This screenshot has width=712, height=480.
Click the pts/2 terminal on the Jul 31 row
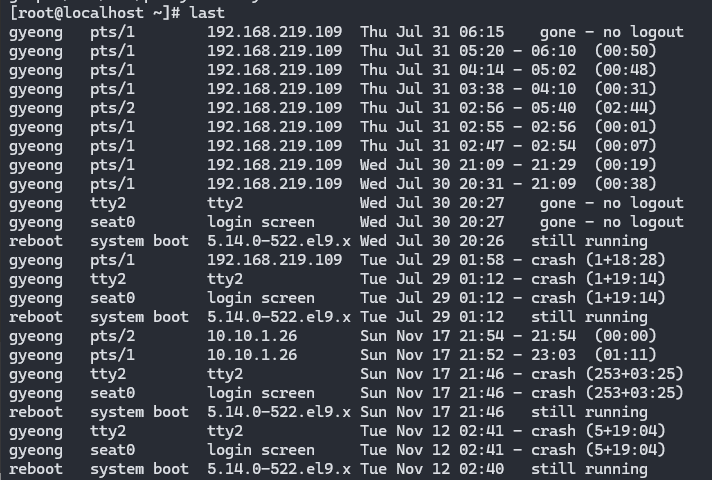point(112,108)
